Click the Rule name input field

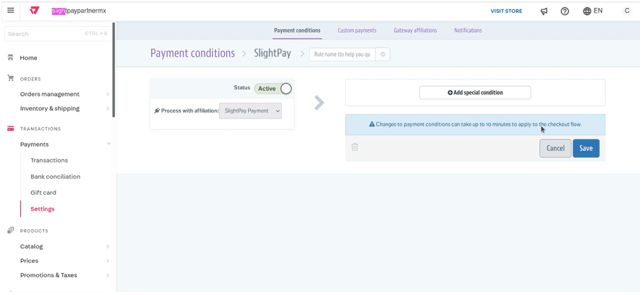[x=342, y=54]
